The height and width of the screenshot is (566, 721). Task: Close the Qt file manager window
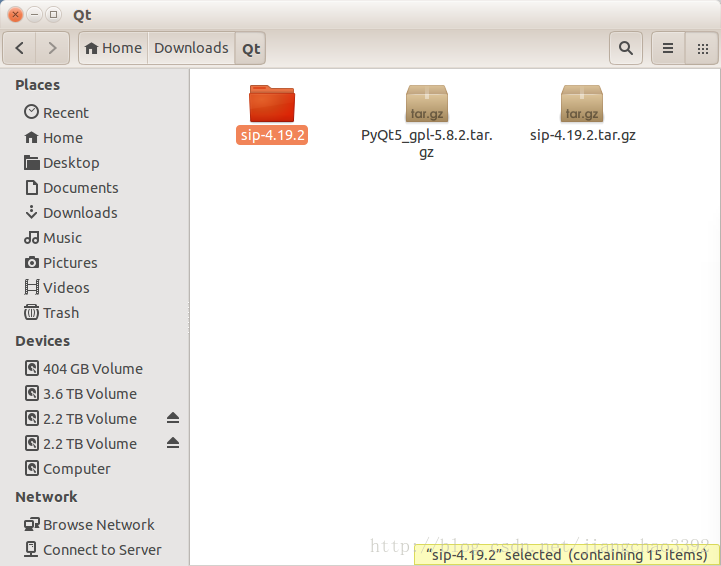click(15, 15)
